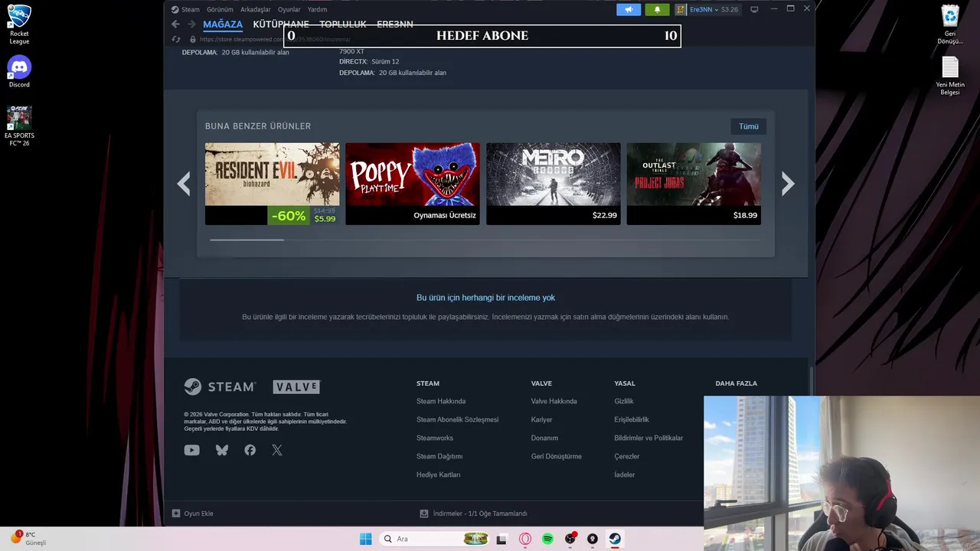Viewport: 980px width, 551px height.
Task: Open the Poppy Playtime game card
Action: pyautogui.click(x=413, y=184)
